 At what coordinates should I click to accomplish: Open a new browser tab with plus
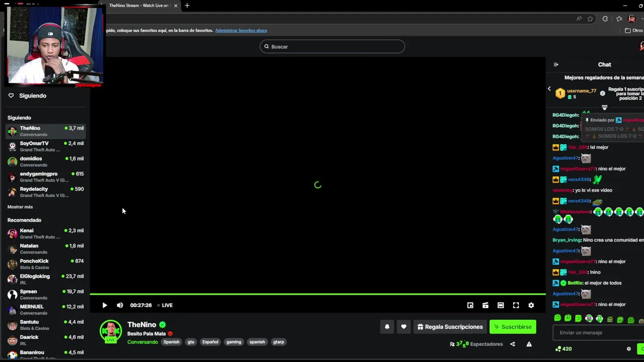coord(187,6)
